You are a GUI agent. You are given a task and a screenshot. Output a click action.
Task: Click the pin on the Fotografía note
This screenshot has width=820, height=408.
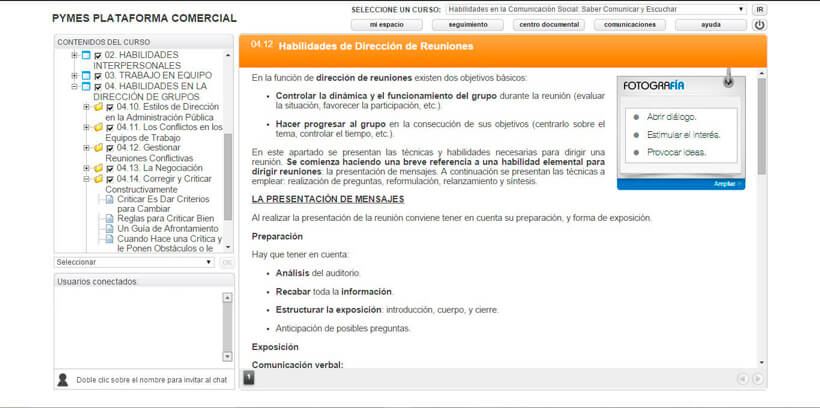point(728,77)
